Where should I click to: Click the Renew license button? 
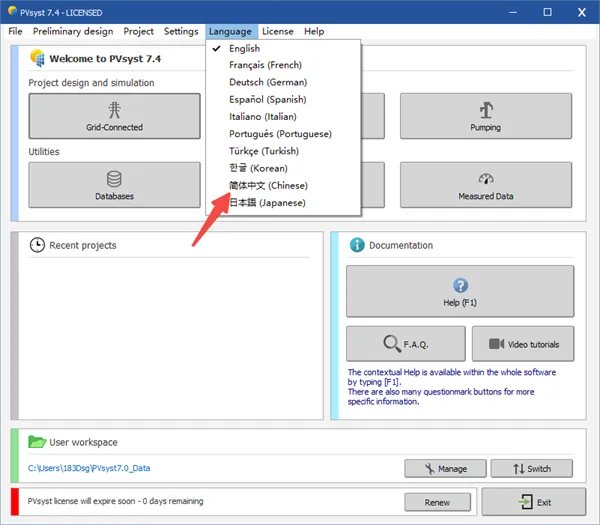coord(437,502)
